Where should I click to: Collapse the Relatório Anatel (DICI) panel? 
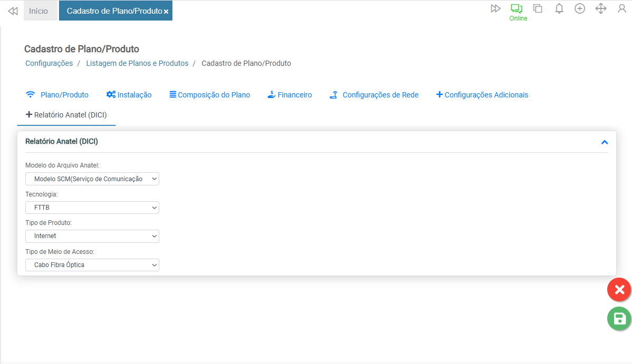605,142
